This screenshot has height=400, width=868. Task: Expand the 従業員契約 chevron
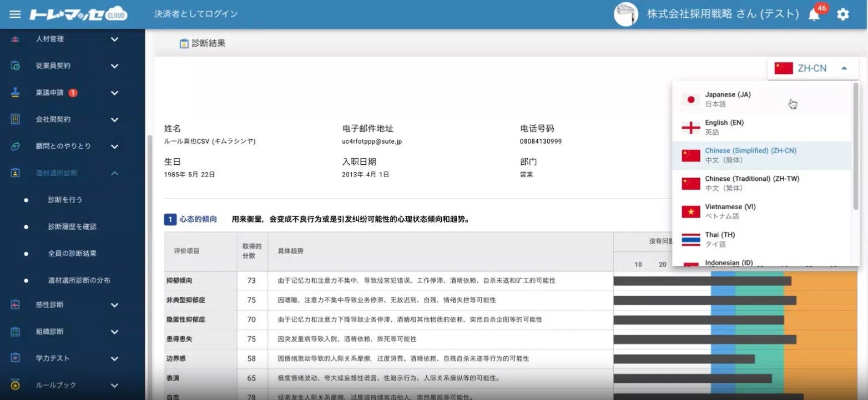tap(114, 65)
